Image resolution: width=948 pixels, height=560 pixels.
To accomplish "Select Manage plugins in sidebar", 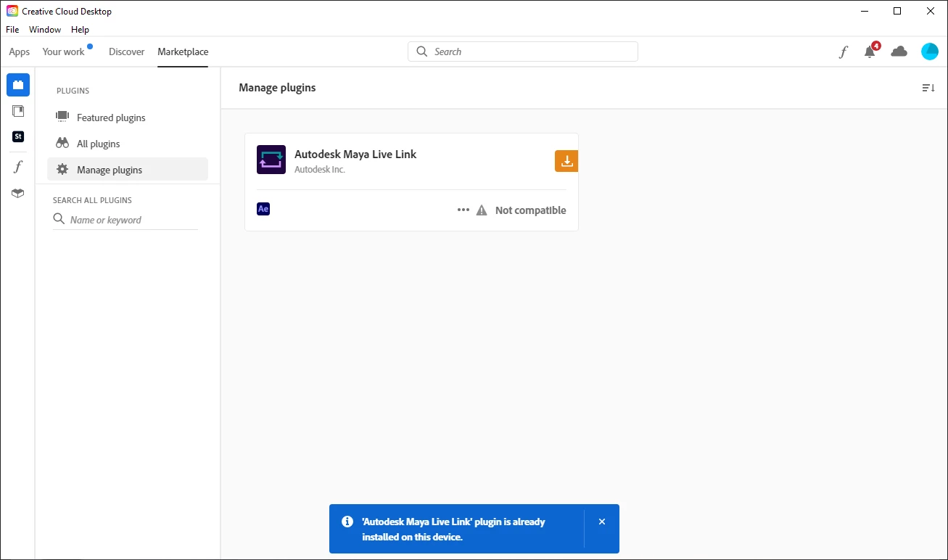I will tap(128, 170).
